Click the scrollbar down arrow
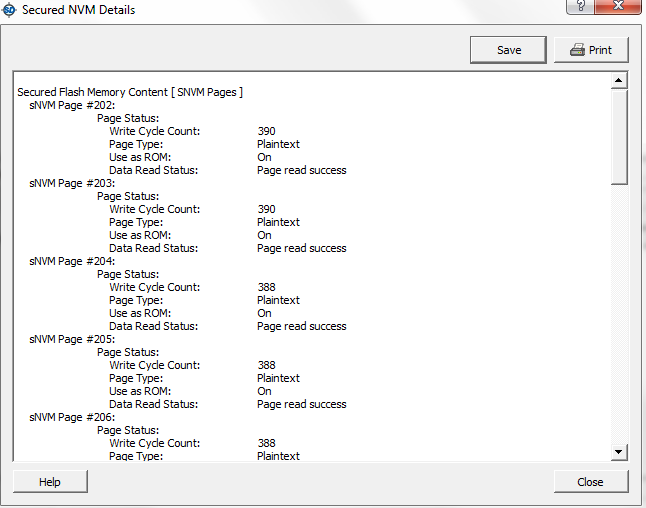Image resolution: width=646 pixels, height=508 pixels. pos(618,453)
